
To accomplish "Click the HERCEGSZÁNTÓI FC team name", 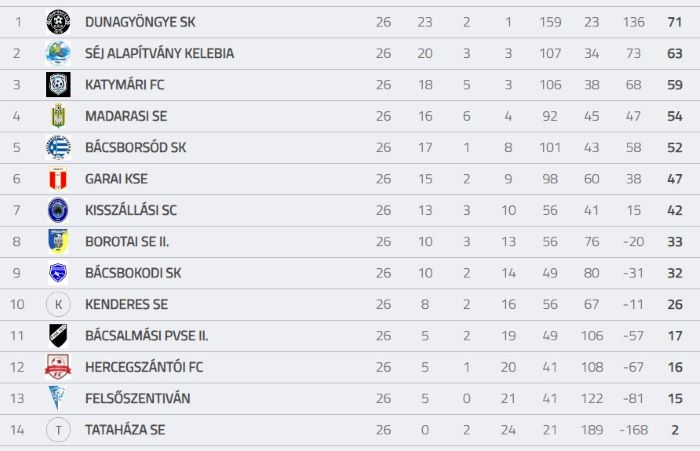I will point(144,367).
